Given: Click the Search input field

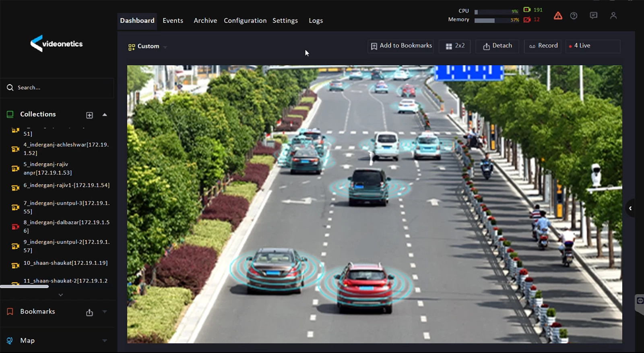Looking at the screenshot, I should (60, 87).
